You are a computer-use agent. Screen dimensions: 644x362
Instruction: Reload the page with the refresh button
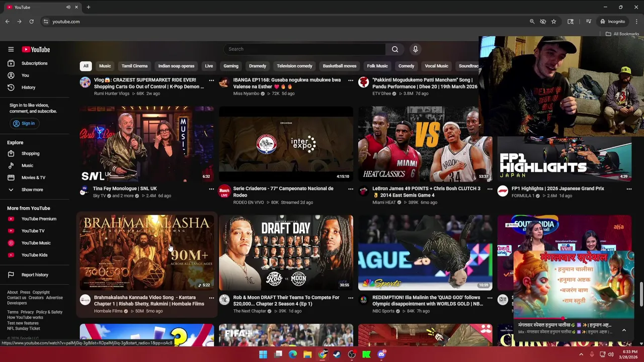tap(31, 22)
